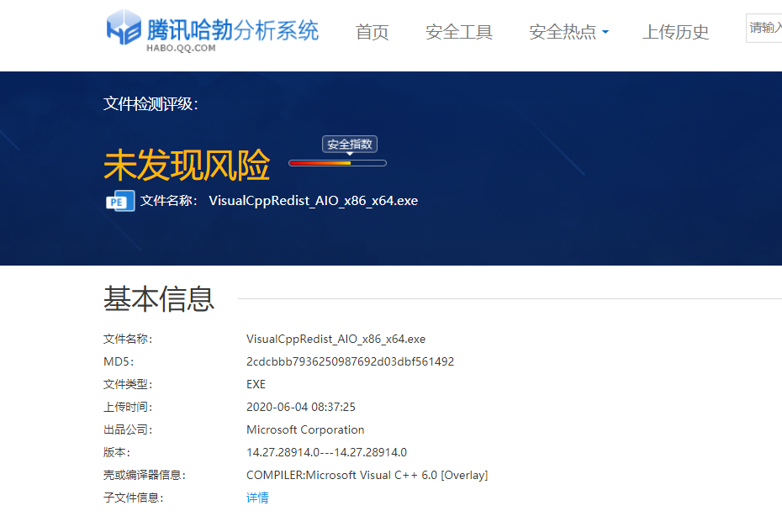Click the upload time 2020-06-04 08:37:25
Screen dimensions: 782x532
point(301,407)
